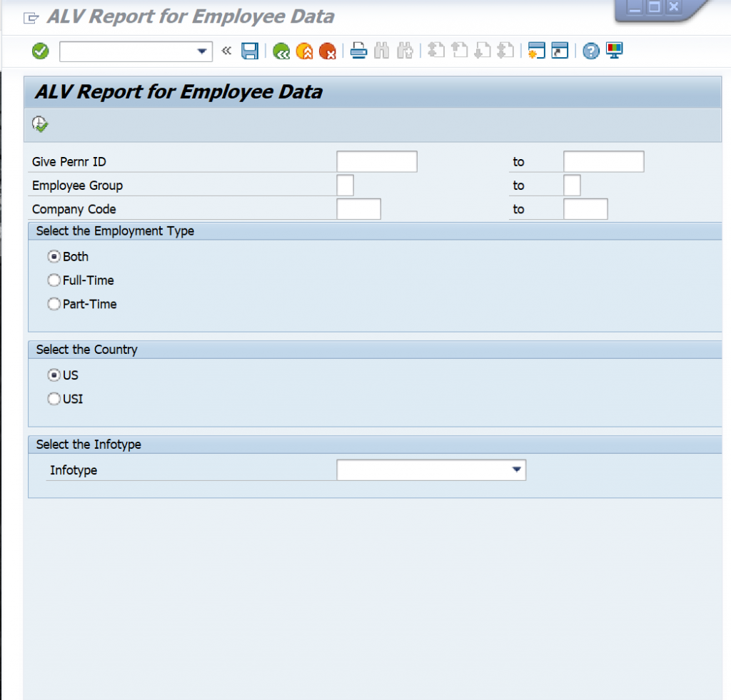Click the Customize Local Layout monitor icon
Image resolution: width=731 pixels, height=700 pixels.
click(x=615, y=51)
